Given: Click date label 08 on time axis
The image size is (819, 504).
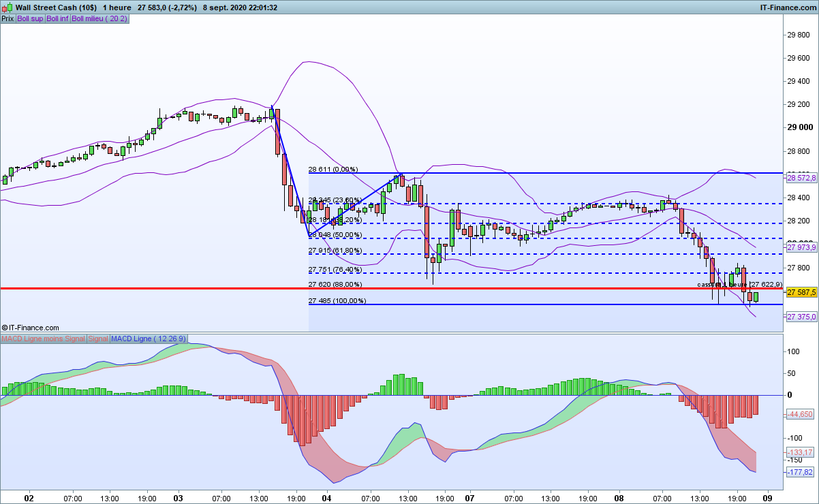Looking at the screenshot, I should point(620,498).
